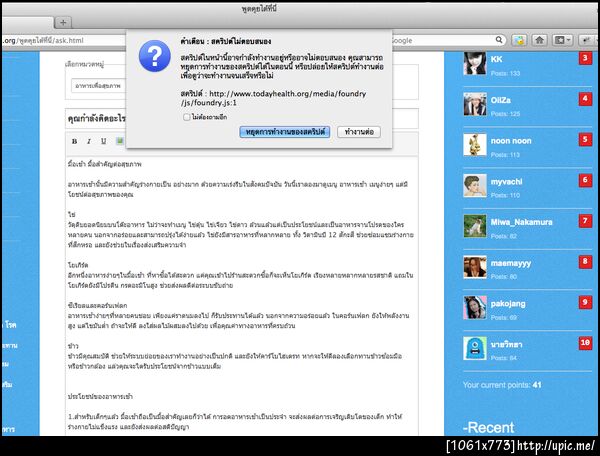
Task: Click the blue question mark dialog icon
Action: tap(155, 56)
